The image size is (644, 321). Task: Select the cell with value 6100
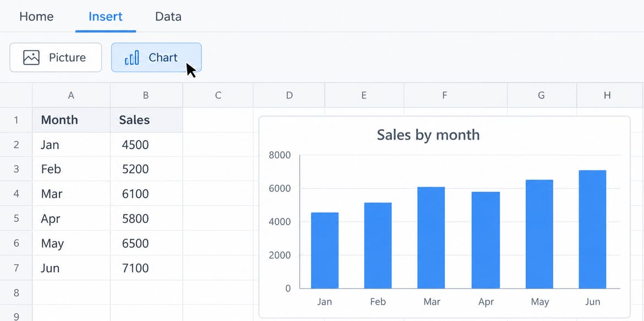point(146,193)
